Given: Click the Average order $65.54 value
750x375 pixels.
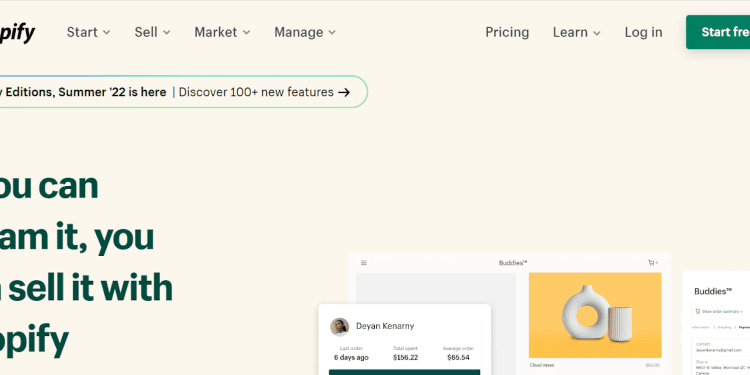Looking at the screenshot, I should (458, 357).
